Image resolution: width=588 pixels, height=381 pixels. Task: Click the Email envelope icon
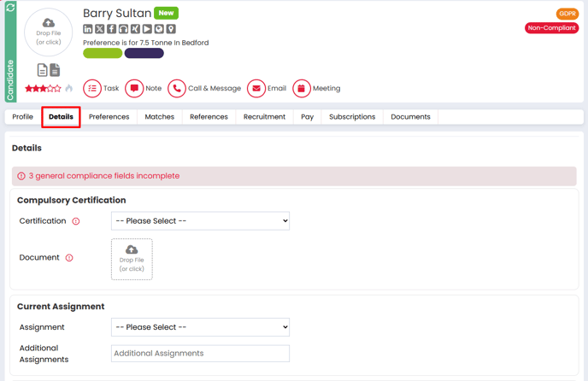(256, 88)
